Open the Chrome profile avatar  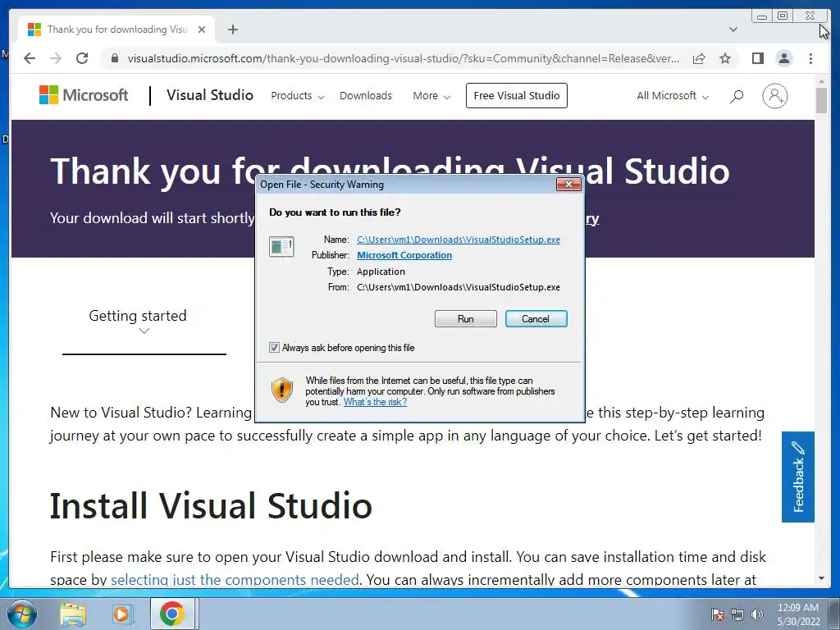tap(783, 58)
